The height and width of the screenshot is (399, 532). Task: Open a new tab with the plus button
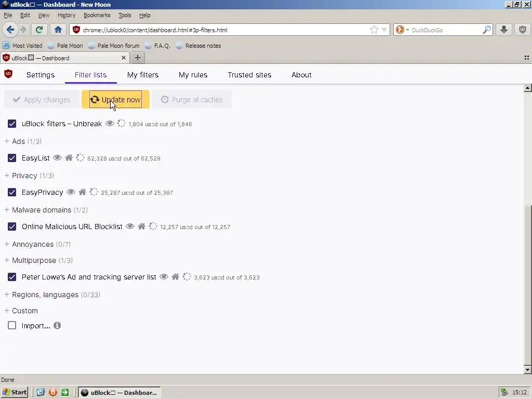[137, 58]
